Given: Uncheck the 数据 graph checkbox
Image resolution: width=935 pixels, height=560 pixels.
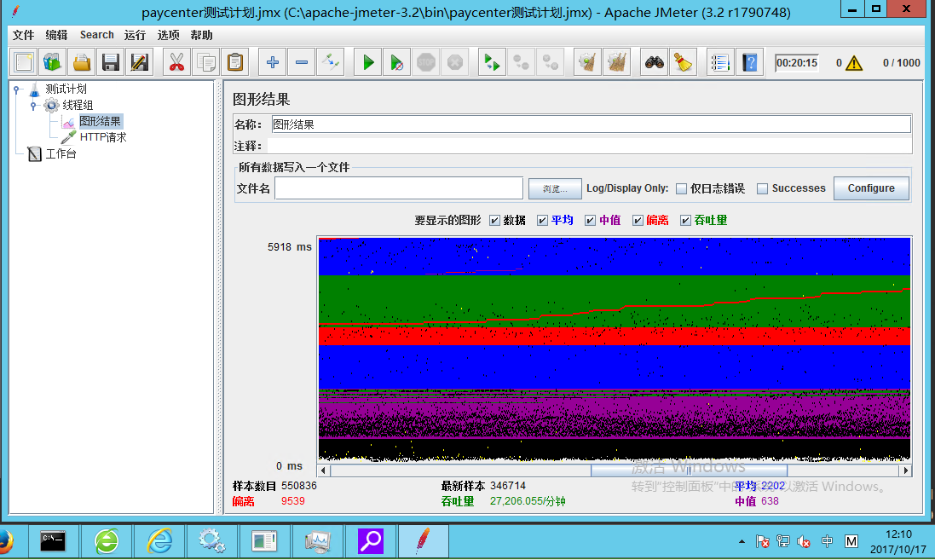Looking at the screenshot, I should (494, 221).
